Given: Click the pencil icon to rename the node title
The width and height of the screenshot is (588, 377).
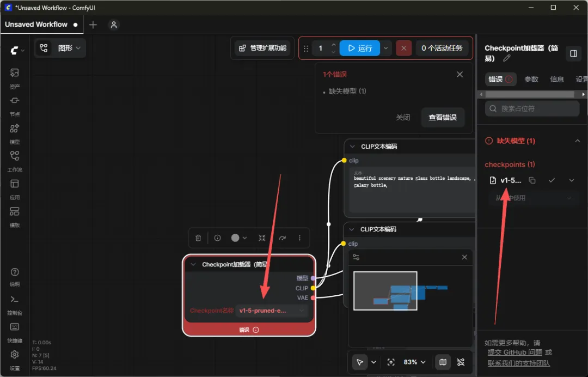Looking at the screenshot, I should 507,58.
